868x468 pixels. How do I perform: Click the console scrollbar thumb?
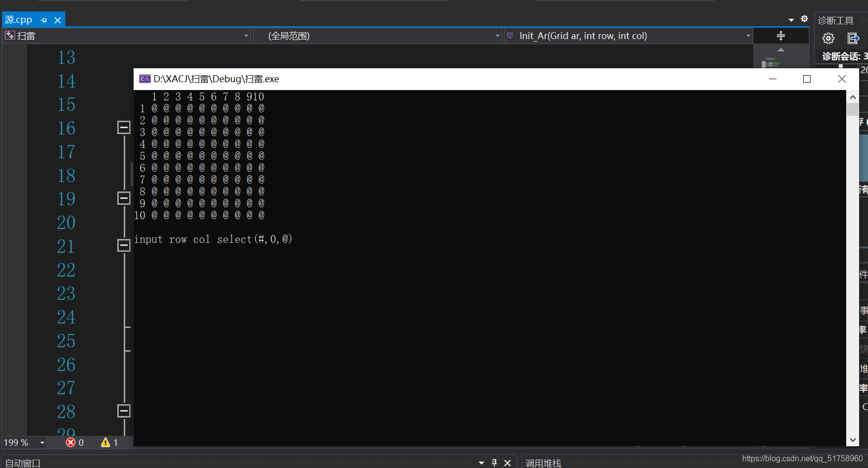click(853, 109)
